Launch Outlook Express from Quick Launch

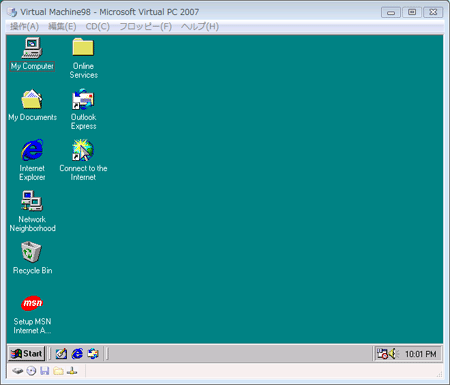tap(93, 354)
